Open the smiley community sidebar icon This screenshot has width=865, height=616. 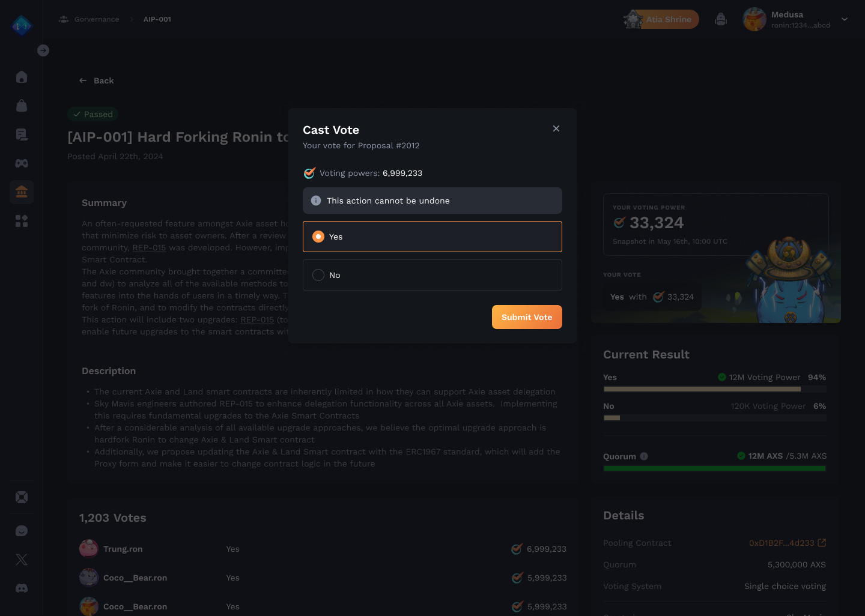(x=22, y=531)
